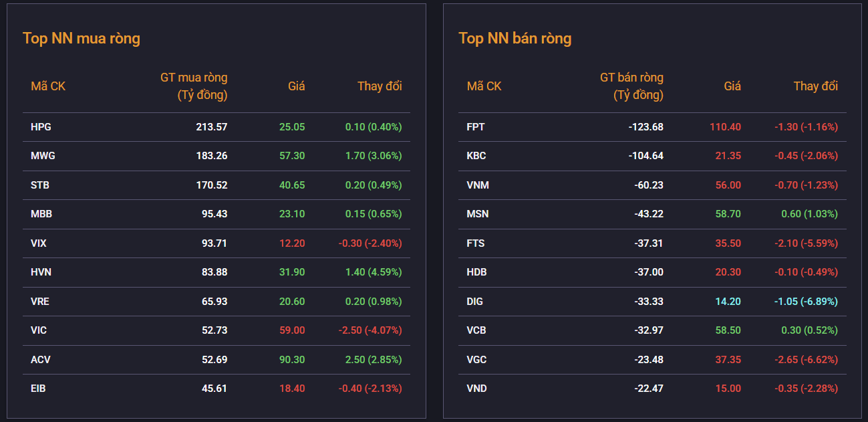Click STB net buy value 170.52
The image size is (868, 422).
coord(212,185)
